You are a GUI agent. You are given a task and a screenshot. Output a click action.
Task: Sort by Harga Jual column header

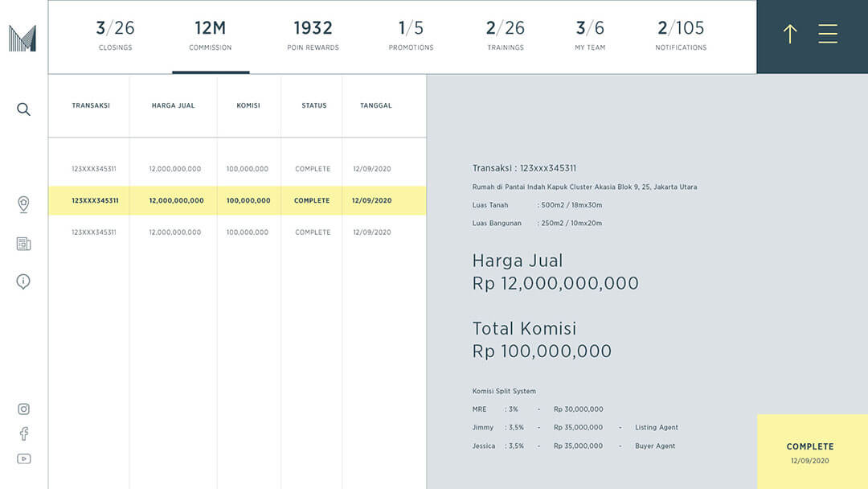coord(173,105)
